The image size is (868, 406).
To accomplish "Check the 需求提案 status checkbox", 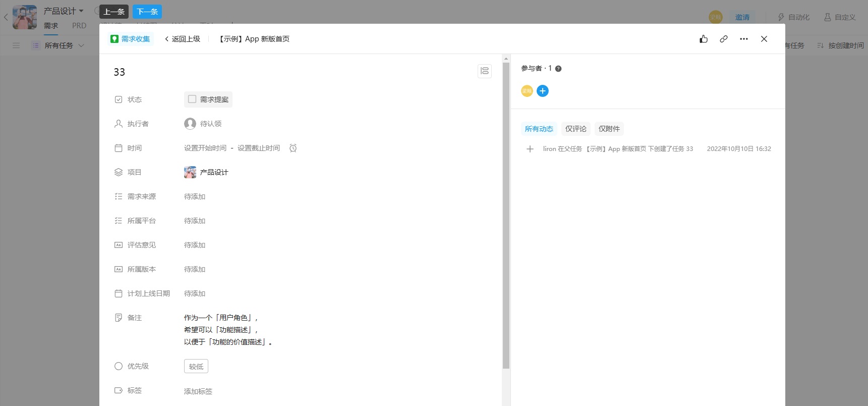I will pyautogui.click(x=192, y=99).
